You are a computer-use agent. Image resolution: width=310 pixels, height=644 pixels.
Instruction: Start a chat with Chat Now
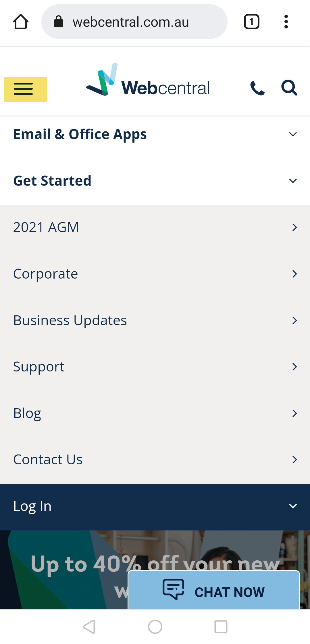click(214, 592)
